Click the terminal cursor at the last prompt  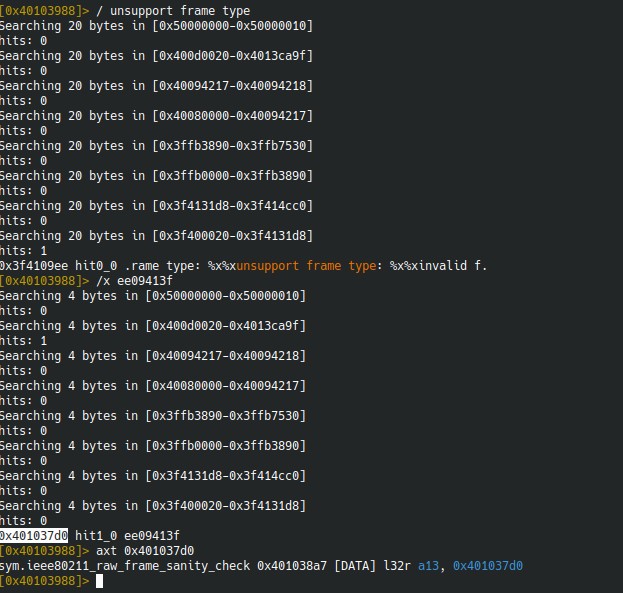(x=100, y=581)
